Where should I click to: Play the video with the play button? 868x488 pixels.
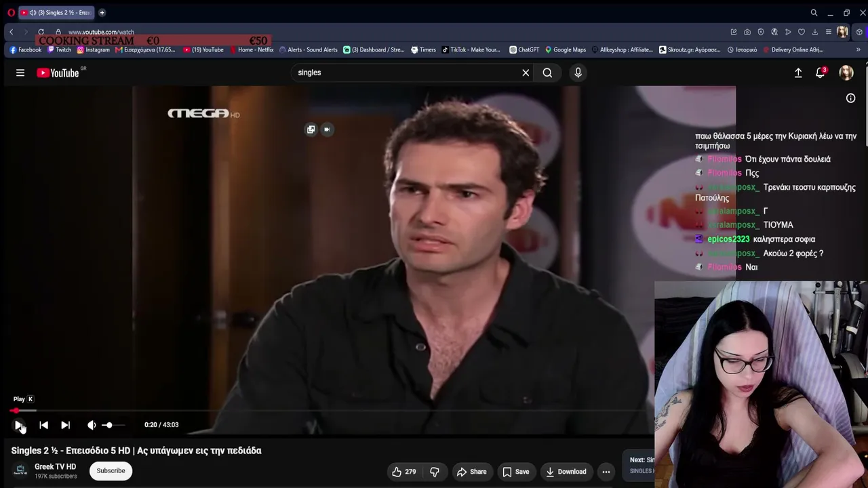[x=18, y=425]
